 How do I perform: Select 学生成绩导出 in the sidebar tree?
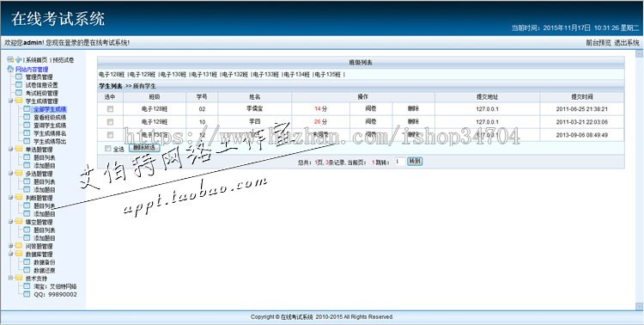50,142
